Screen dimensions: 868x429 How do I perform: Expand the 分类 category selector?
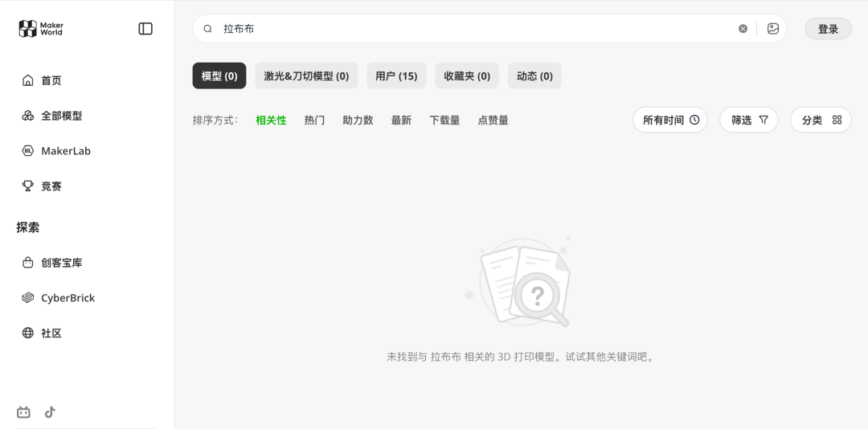tap(821, 120)
